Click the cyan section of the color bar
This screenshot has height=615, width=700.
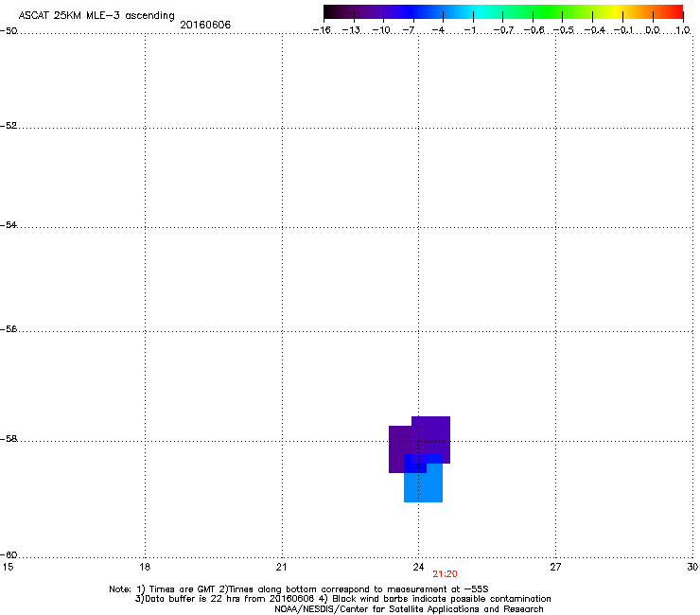coord(478,12)
